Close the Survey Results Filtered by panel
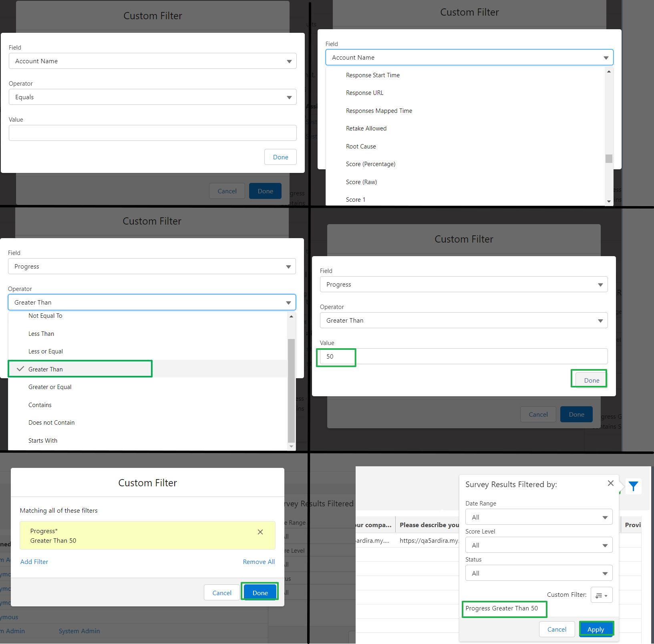This screenshot has width=654, height=644. point(610,483)
